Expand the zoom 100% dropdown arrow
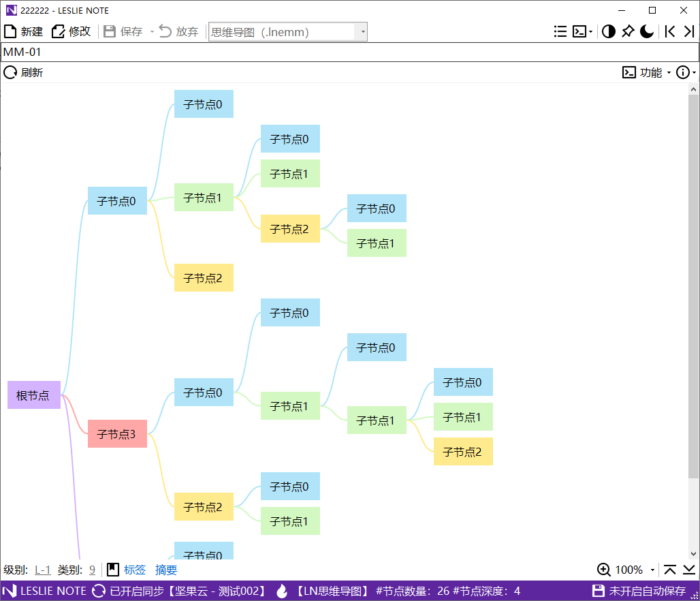 [x=653, y=570]
